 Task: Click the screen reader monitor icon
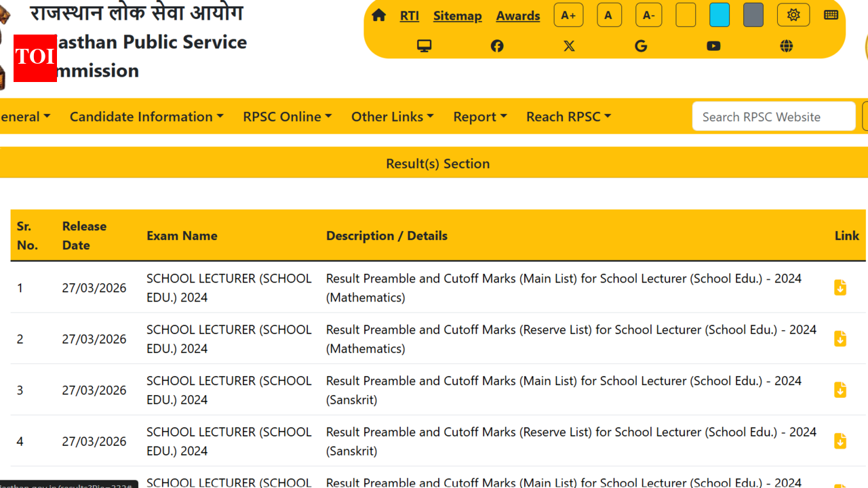coord(425,45)
